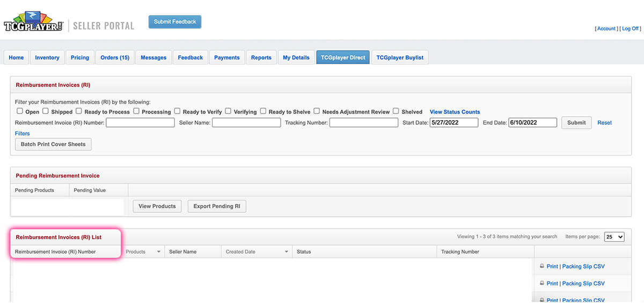
Task: Open the Products column dropdown arrow
Action: click(159, 252)
